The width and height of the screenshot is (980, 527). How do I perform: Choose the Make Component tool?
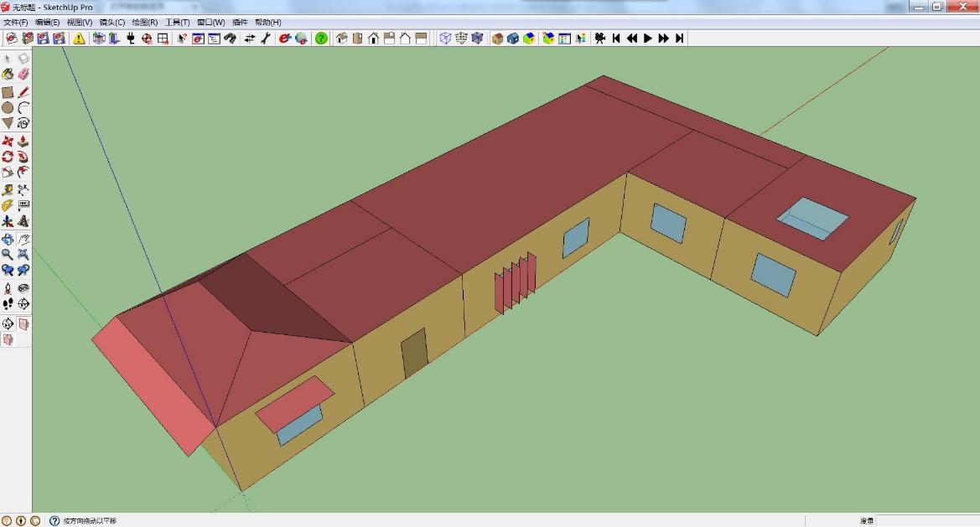click(23, 59)
